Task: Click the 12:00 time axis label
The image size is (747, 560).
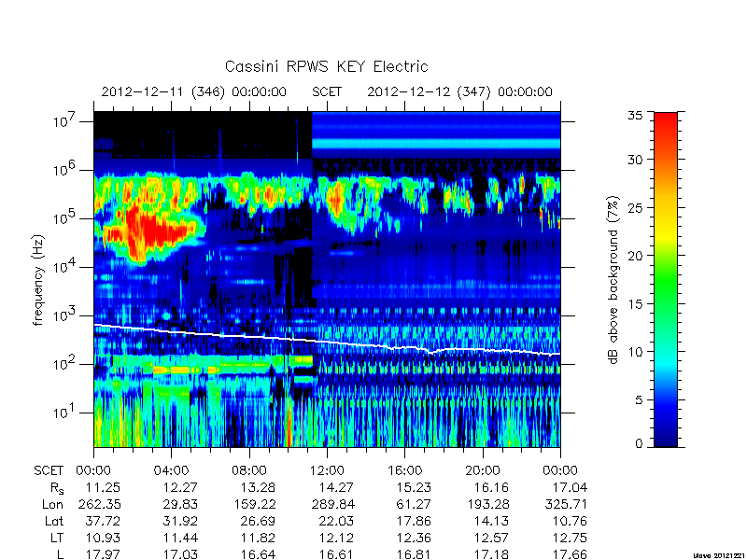Action: pyautogui.click(x=327, y=470)
